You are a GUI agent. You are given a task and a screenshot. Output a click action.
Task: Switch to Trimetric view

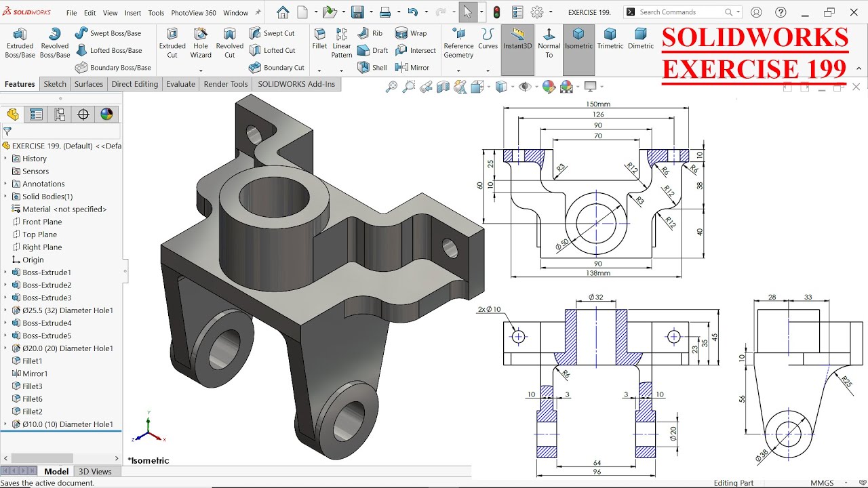tap(610, 39)
